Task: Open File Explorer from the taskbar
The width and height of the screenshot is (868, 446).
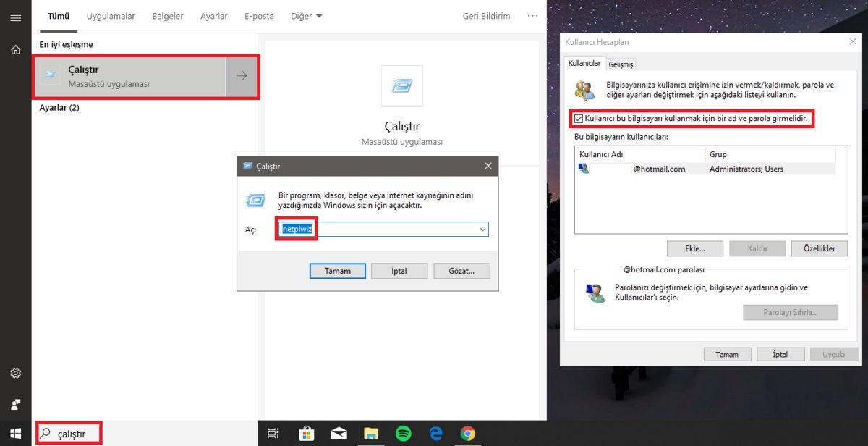Action: [x=371, y=433]
